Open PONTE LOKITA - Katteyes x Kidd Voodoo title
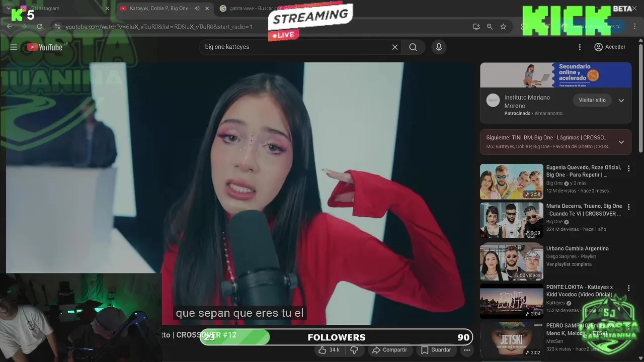 tap(580, 291)
